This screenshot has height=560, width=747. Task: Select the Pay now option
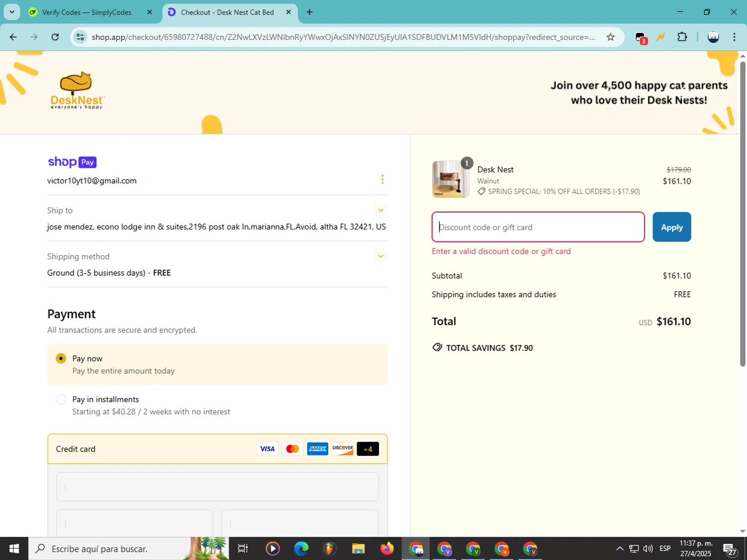pos(61,358)
